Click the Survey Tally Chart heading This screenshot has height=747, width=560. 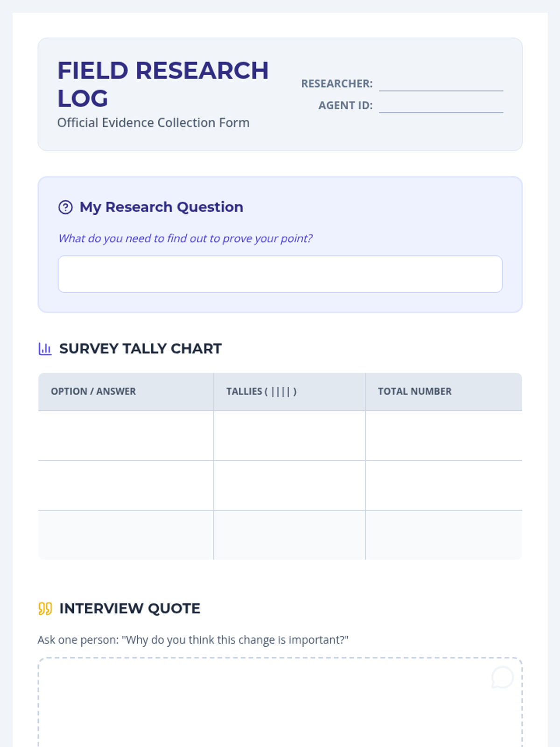140,349
